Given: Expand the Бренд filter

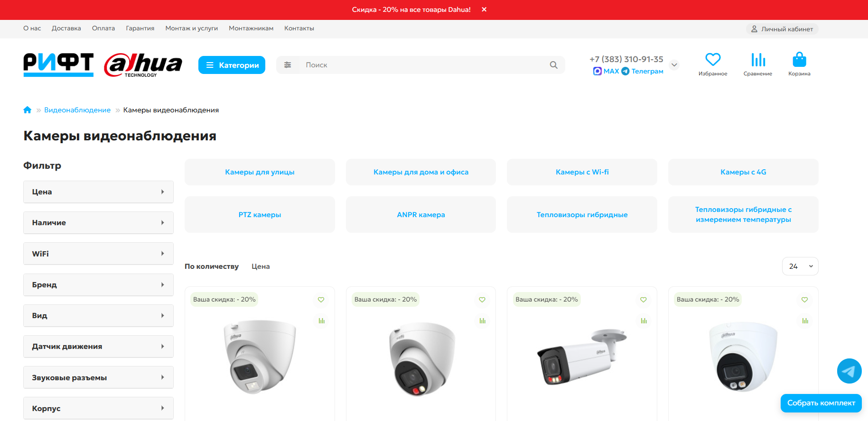Looking at the screenshot, I should (98, 285).
